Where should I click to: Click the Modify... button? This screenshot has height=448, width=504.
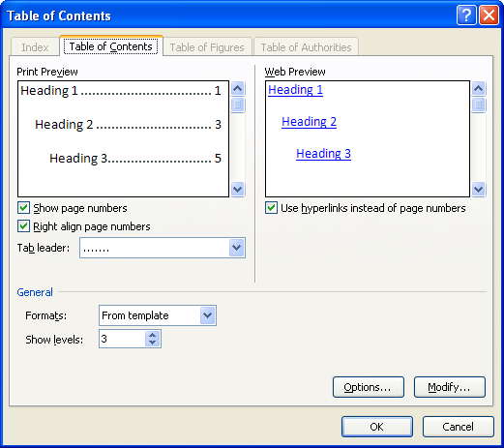click(450, 387)
